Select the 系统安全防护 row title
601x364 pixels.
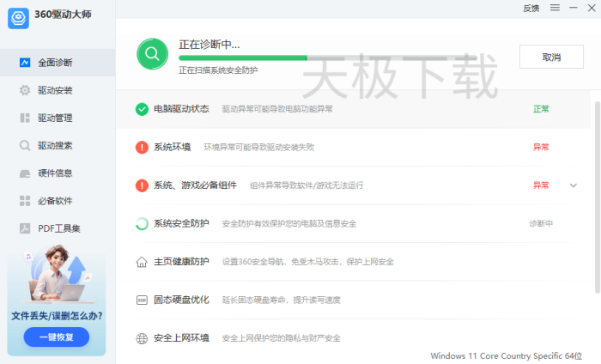point(181,224)
